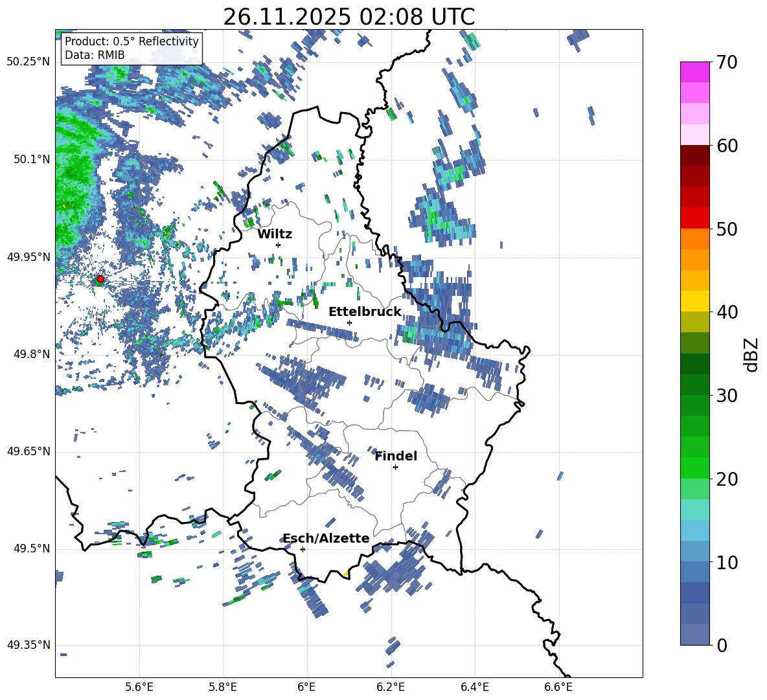The width and height of the screenshot is (767, 700).
Task: Click the 50.25°N latitude label
Action: click(x=29, y=62)
